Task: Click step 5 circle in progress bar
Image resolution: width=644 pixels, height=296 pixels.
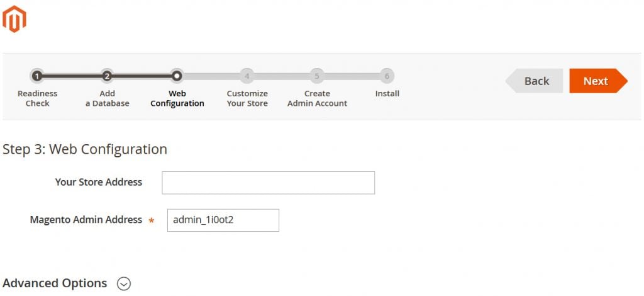Action: 317,76
